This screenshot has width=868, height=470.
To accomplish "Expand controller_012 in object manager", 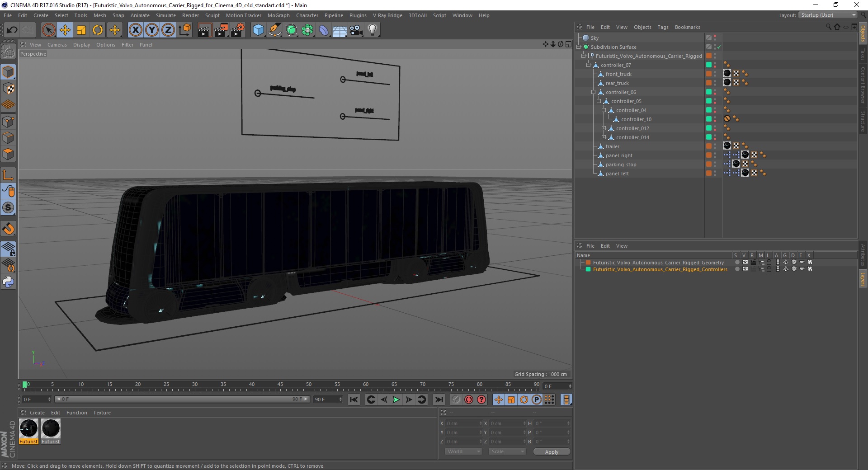I will (604, 128).
